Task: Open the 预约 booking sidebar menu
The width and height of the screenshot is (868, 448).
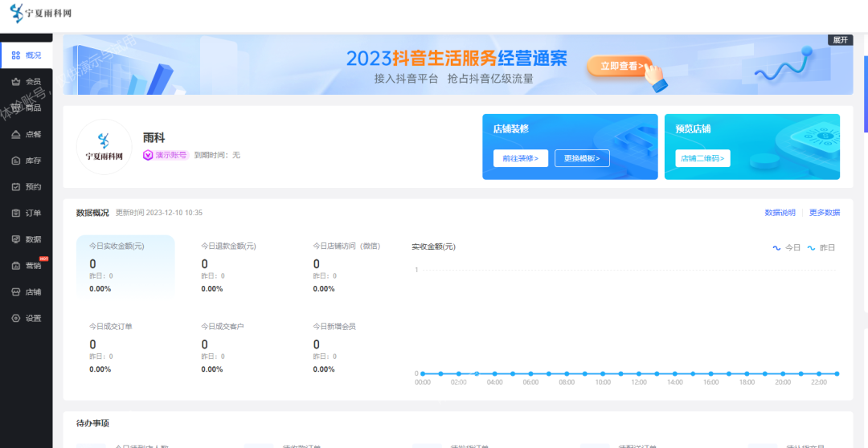Action: tap(26, 187)
